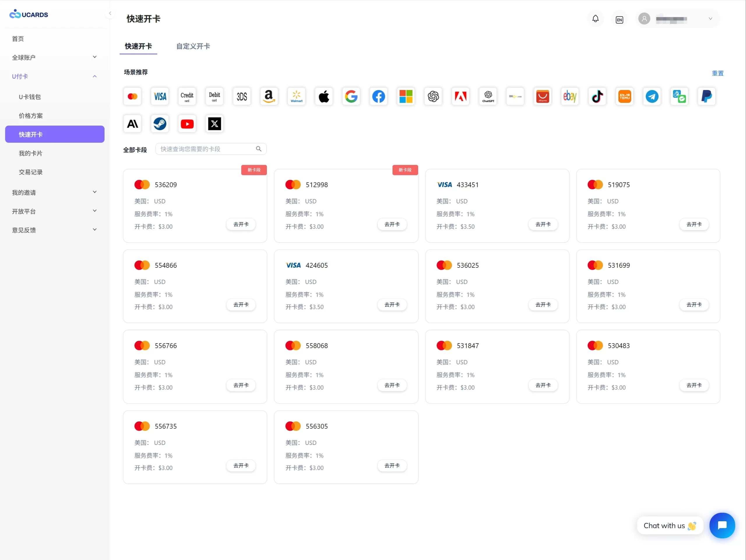The width and height of the screenshot is (746, 560).
Task: Select the Alipay/WeChat payment scene icon
Action: click(x=679, y=96)
